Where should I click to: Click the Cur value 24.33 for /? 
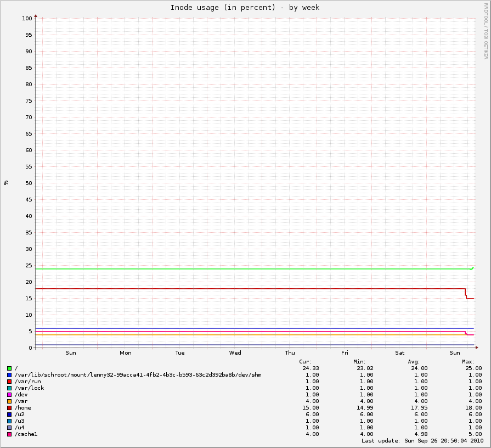(x=311, y=368)
